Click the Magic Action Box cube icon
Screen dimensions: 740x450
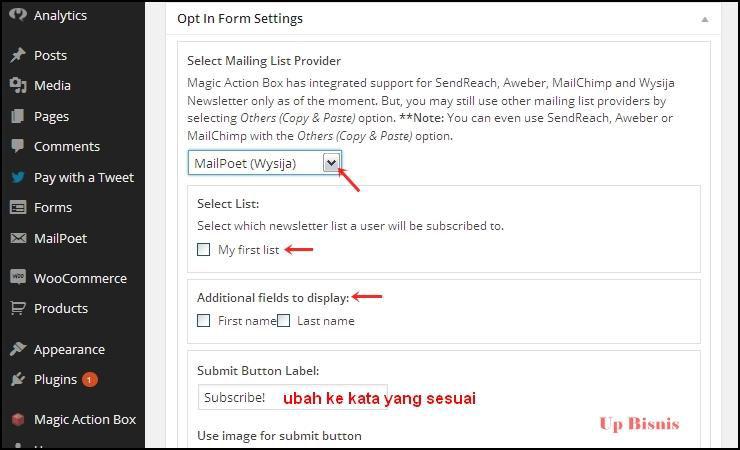point(18,419)
